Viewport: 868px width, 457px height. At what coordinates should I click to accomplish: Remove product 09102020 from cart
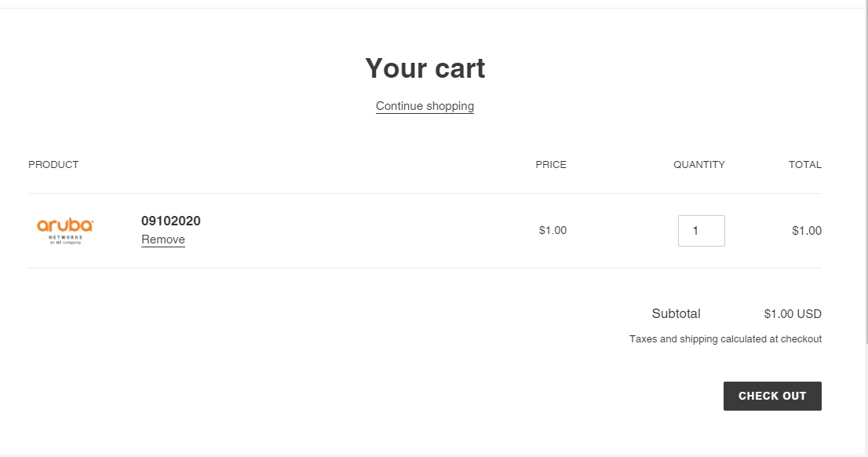(x=162, y=239)
